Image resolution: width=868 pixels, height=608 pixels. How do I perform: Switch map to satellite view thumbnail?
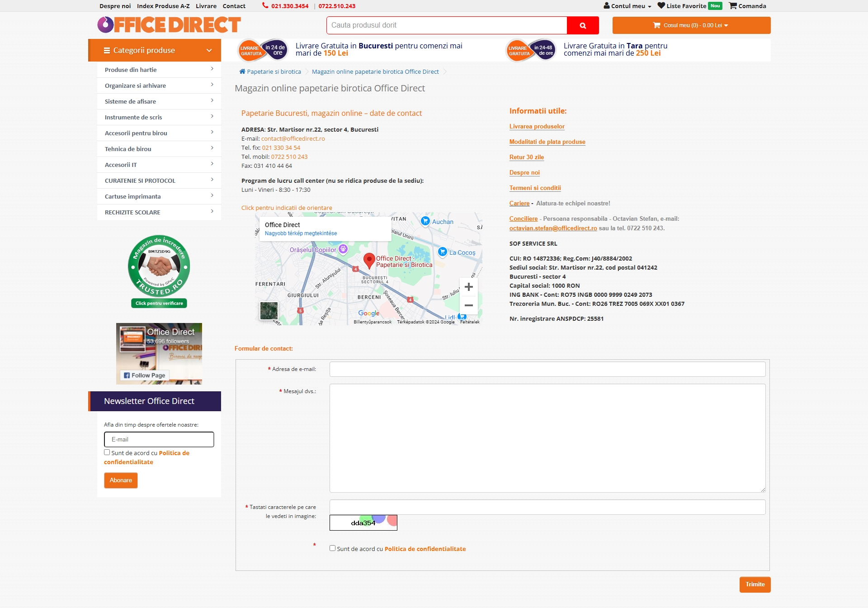pos(269,311)
